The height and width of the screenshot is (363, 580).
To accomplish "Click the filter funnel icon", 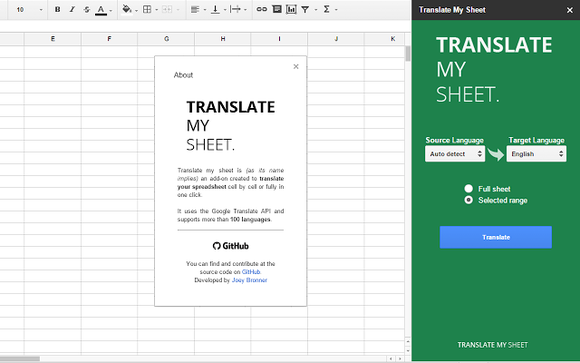I will coord(305,10).
